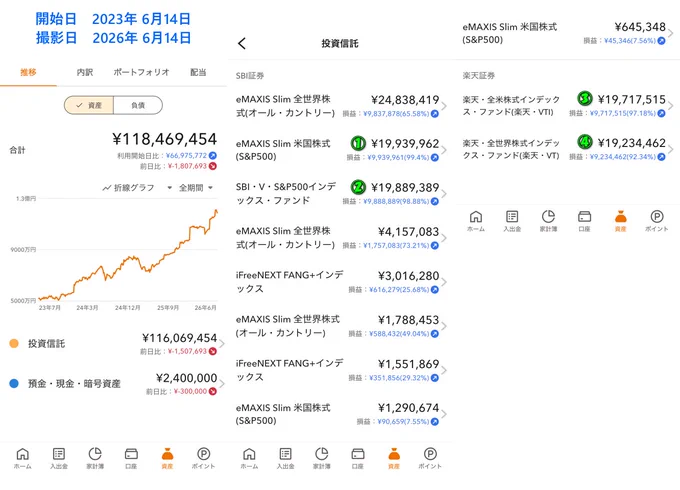The image size is (680, 490).
Task: Tap 入出金 icon below the 楽天証券 list
Action: pyautogui.click(x=512, y=216)
